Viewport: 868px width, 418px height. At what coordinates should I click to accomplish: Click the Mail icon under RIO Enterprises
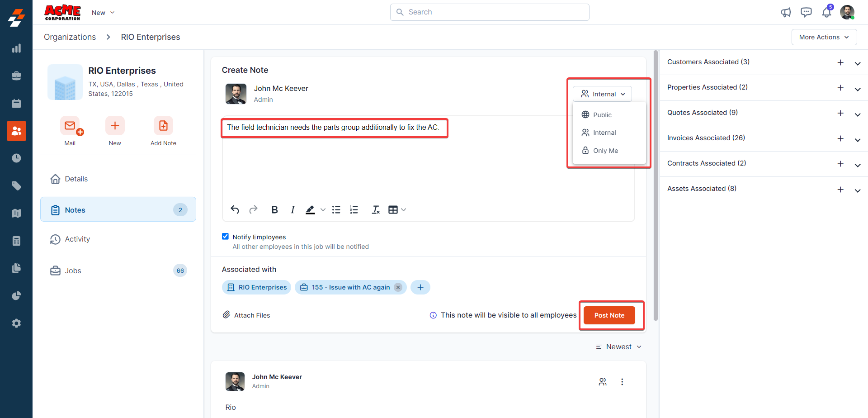pos(70,126)
